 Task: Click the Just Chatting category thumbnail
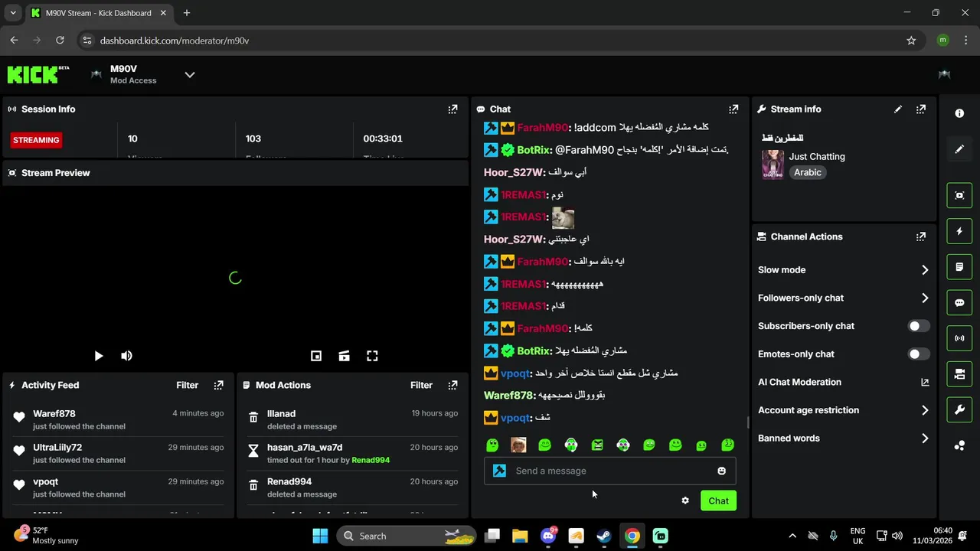pos(773,165)
